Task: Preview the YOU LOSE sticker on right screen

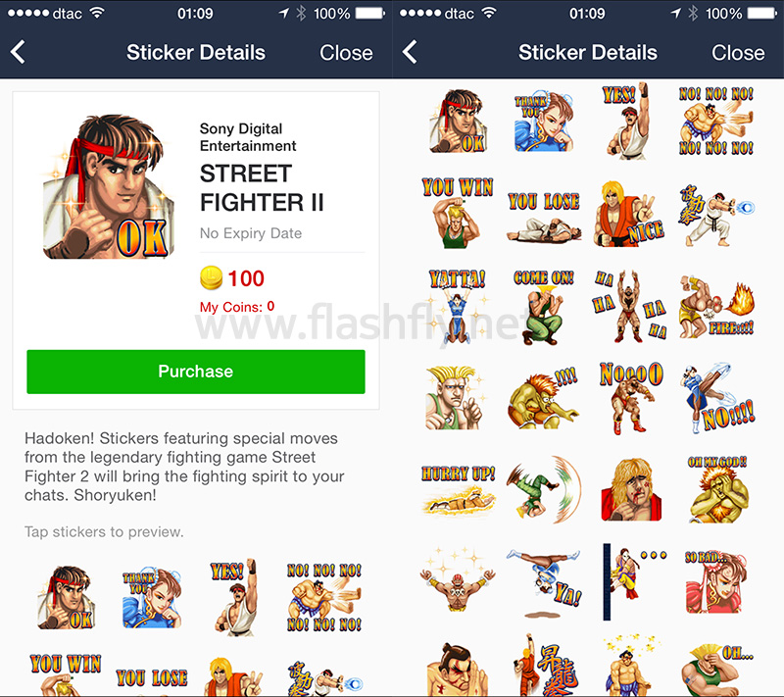Action: point(544,216)
